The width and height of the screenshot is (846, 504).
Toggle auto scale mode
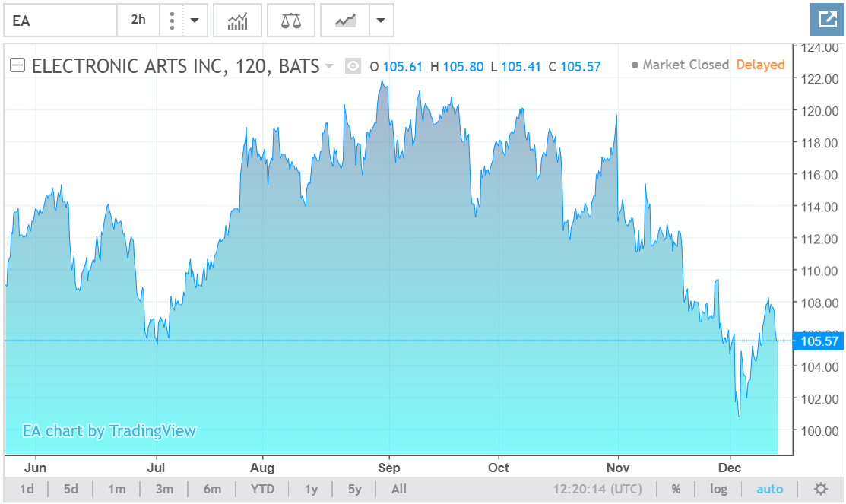pyautogui.click(x=769, y=489)
